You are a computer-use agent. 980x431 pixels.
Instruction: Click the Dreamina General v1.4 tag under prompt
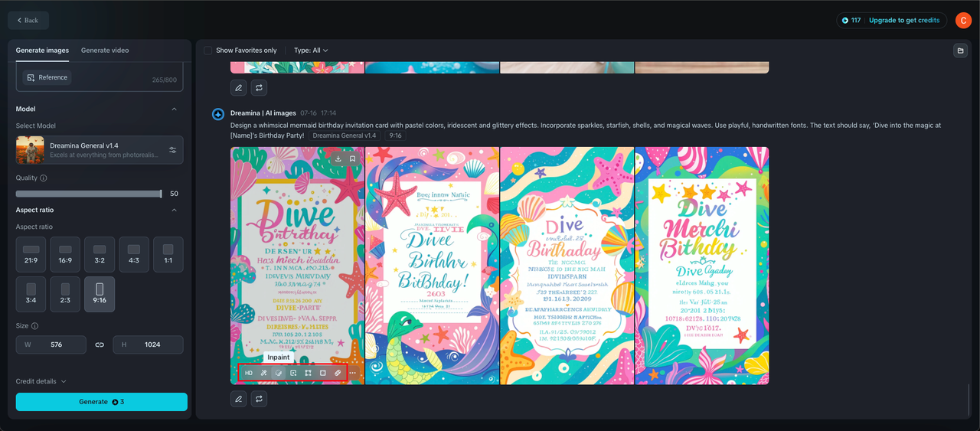point(345,136)
